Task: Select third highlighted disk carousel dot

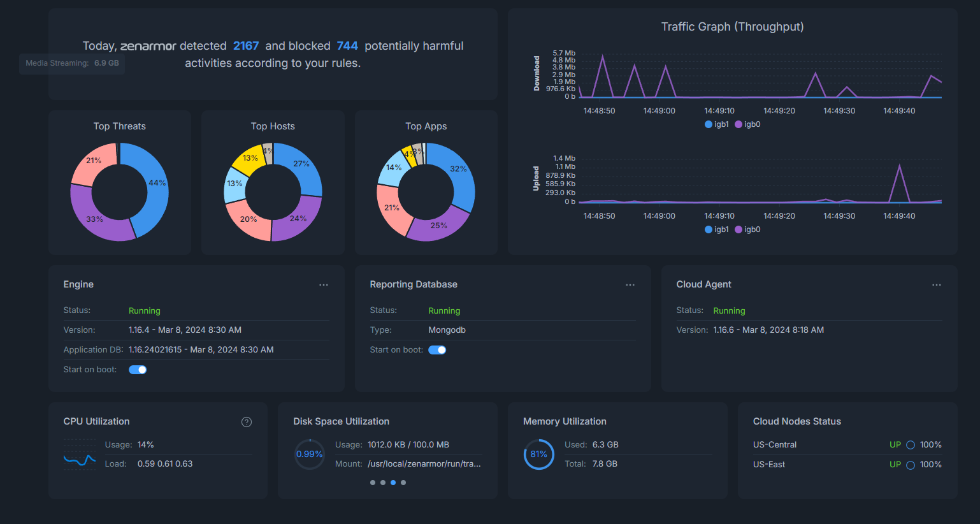Action: pyautogui.click(x=393, y=483)
